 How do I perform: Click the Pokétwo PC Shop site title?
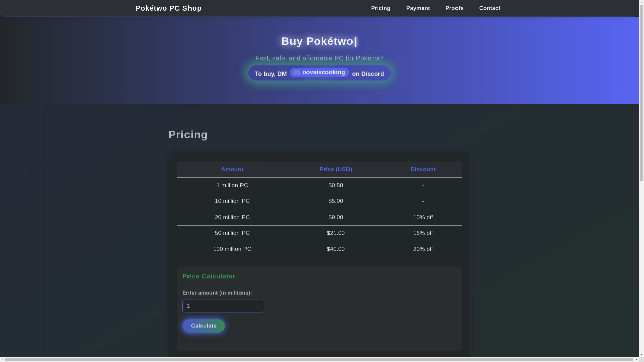(x=168, y=8)
